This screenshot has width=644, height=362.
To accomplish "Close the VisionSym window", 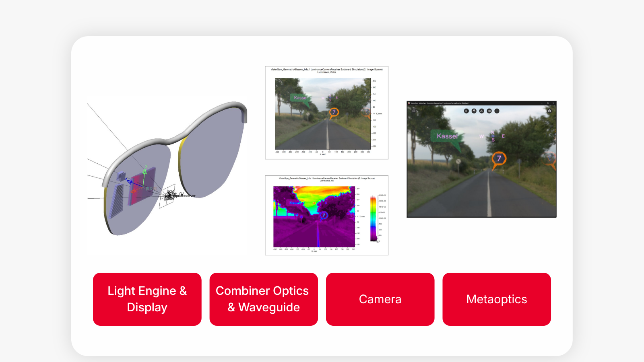I will click(553, 103).
